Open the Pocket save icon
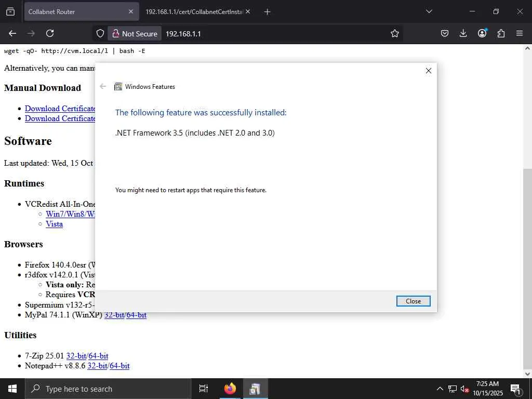532x399 pixels. coord(445,33)
